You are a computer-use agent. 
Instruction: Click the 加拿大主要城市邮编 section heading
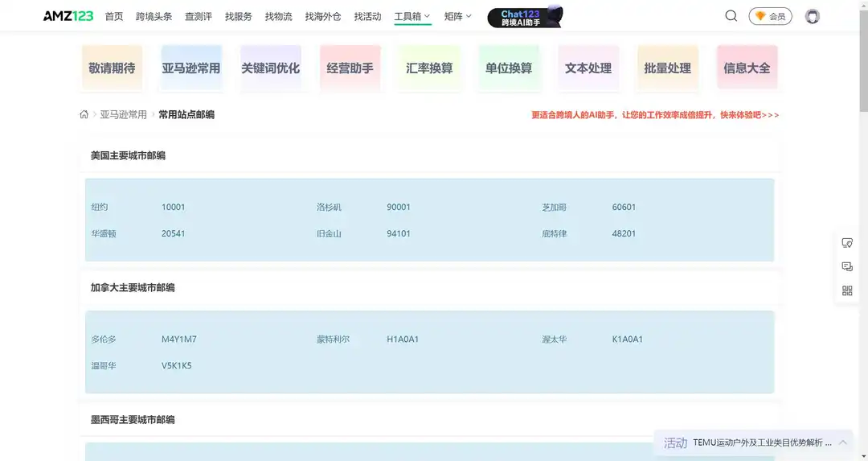click(133, 287)
